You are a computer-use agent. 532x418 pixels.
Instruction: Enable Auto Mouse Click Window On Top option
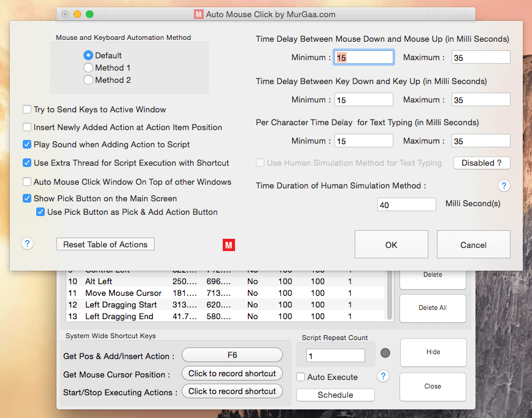27,182
